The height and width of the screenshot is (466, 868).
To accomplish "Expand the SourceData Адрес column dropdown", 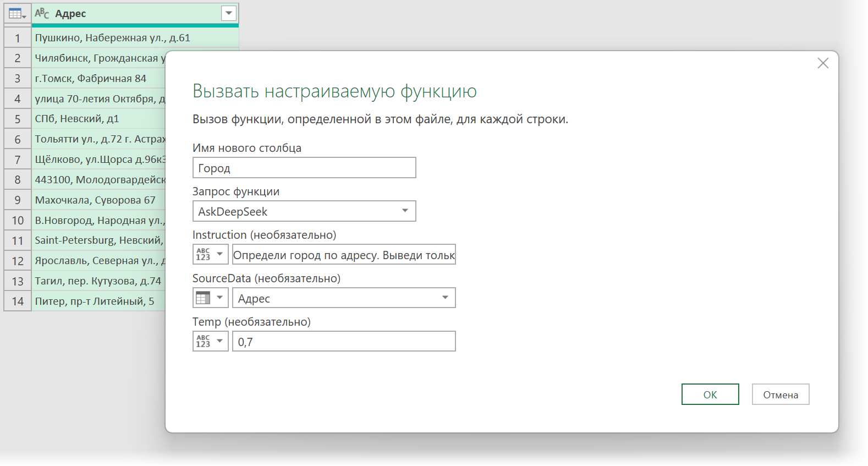I will (x=344, y=298).
